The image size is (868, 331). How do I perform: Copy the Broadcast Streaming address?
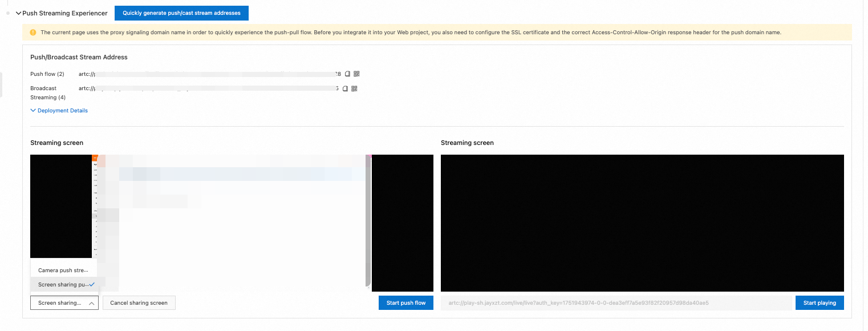[345, 88]
